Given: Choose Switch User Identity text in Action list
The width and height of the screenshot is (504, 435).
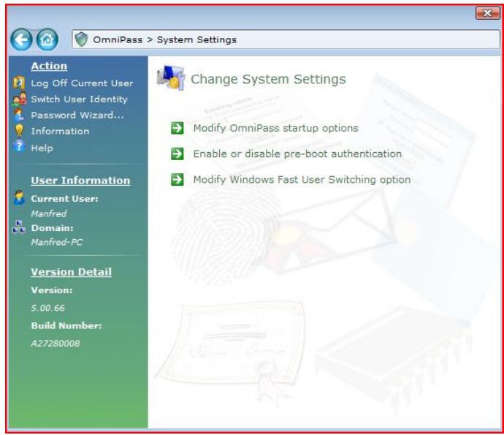Looking at the screenshot, I should 79,99.
